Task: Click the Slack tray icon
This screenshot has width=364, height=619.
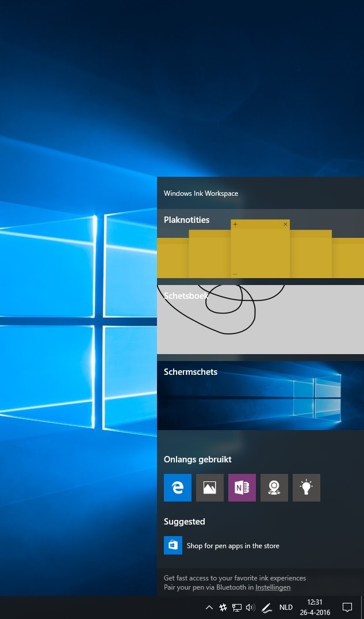Action: [223, 607]
